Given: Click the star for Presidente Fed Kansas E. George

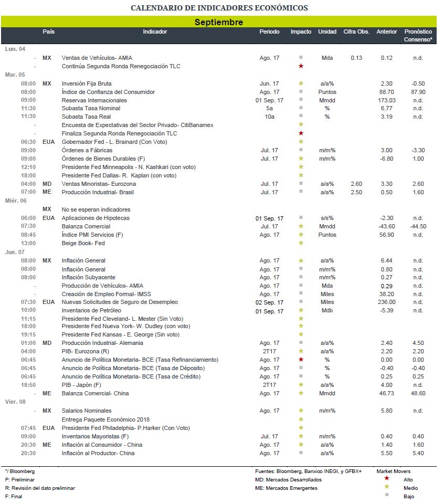Looking at the screenshot, I should coord(301,334).
